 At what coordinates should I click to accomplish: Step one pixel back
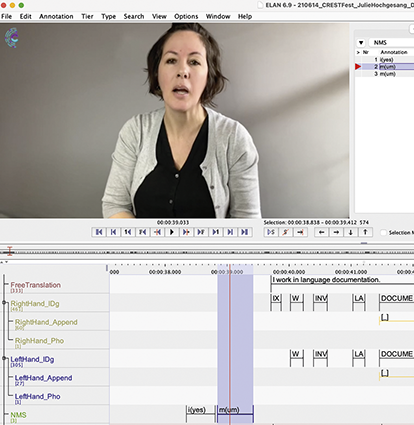tap(157, 232)
